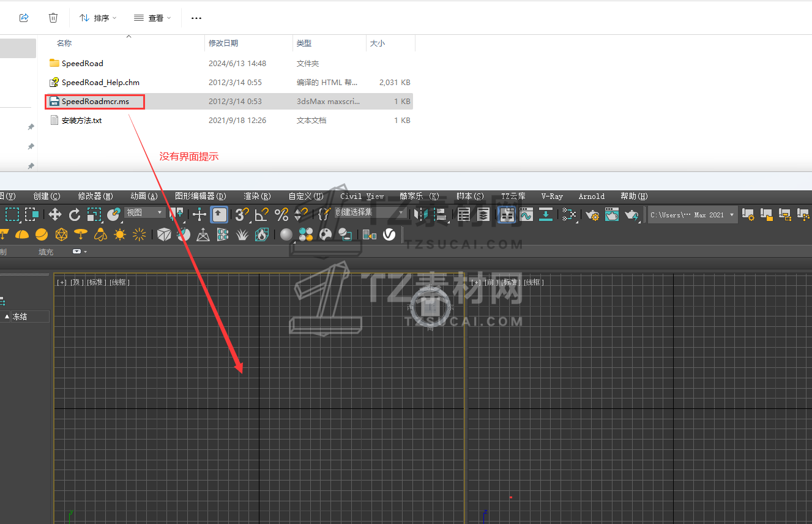Click the orange geosphere icon
The image size is (812, 524).
[61, 234]
